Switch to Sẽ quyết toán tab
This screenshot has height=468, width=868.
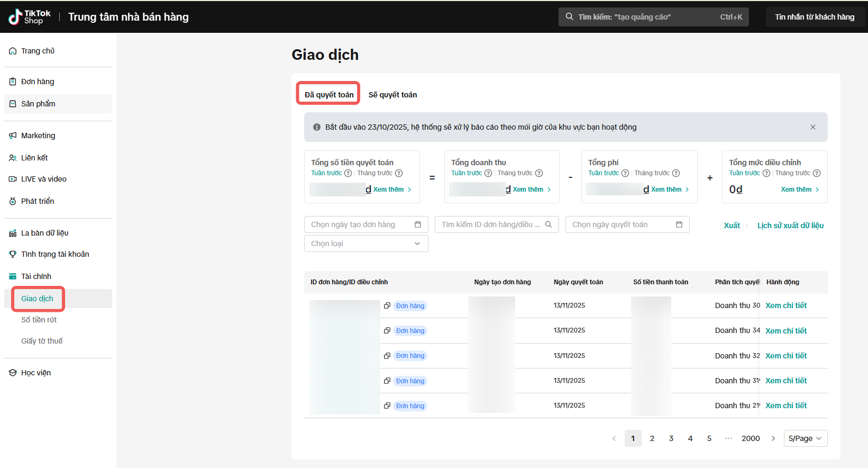[x=392, y=95]
